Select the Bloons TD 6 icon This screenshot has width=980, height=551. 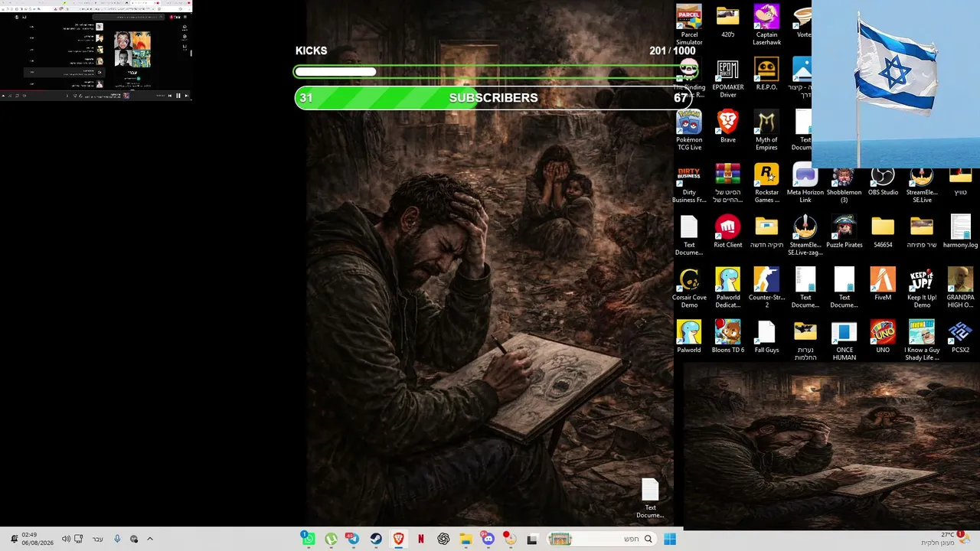(727, 337)
